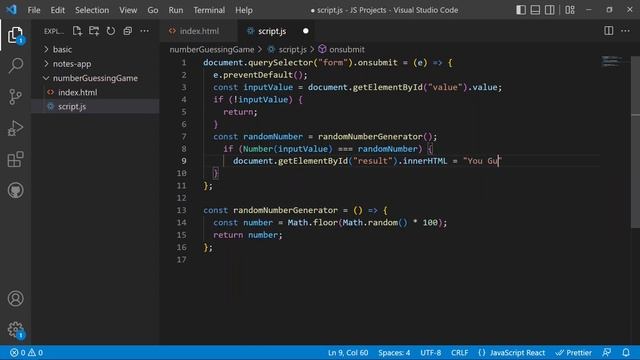The height and width of the screenshot is (360, 640).
Task: Open the File menu
Action: [34, 10]
